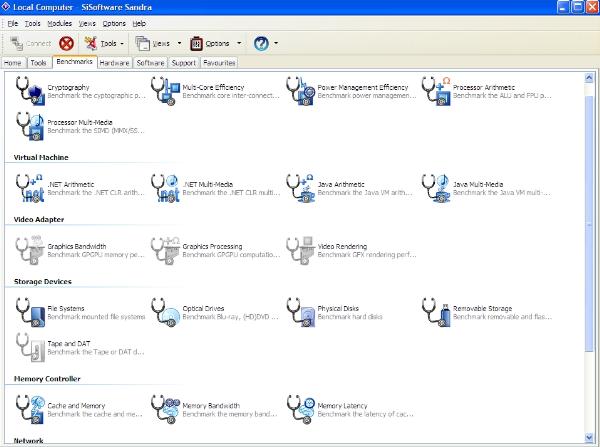Screen dimensions: 600x447
Task: Select the Benchmarks tab
Action: coord(75,62)
